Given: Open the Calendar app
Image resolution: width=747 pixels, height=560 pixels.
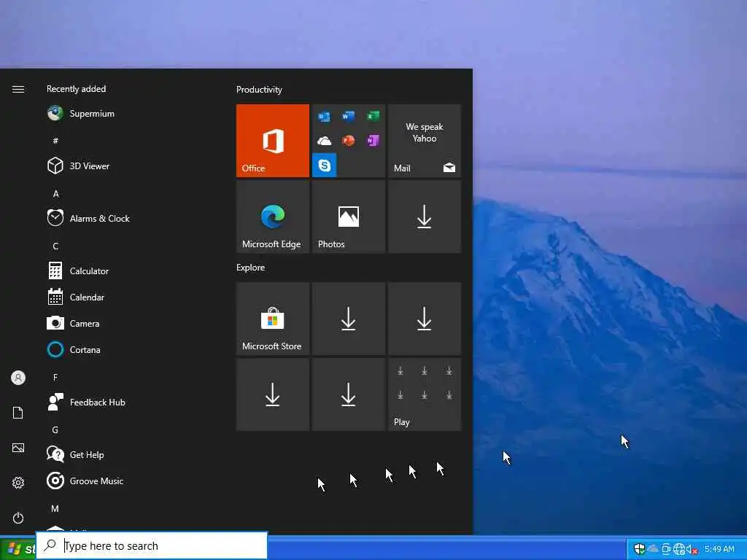Looking at the screenshot, I should point(76,297).
